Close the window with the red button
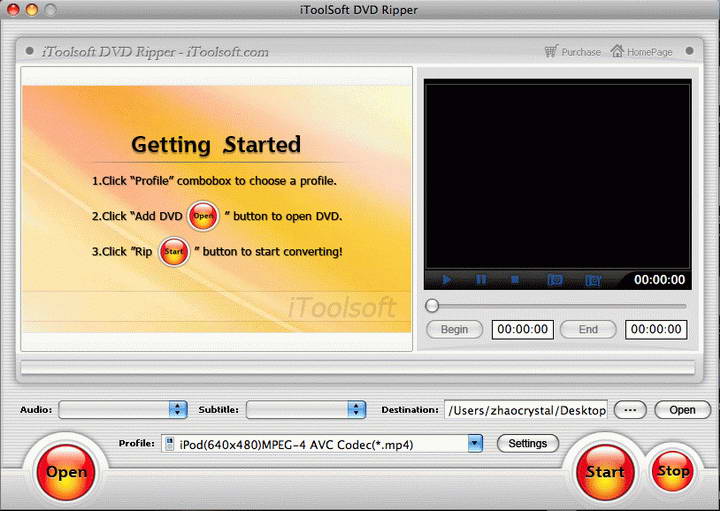 tap(13, 10)
